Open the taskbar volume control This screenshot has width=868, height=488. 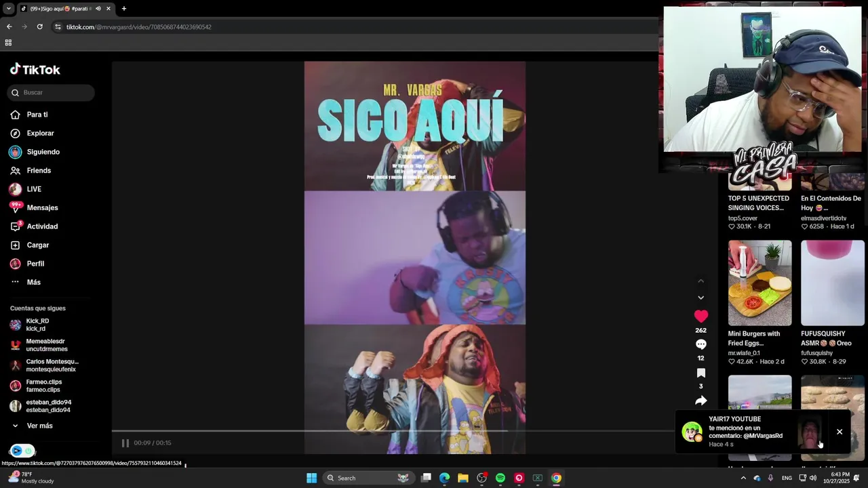(812, 478)
